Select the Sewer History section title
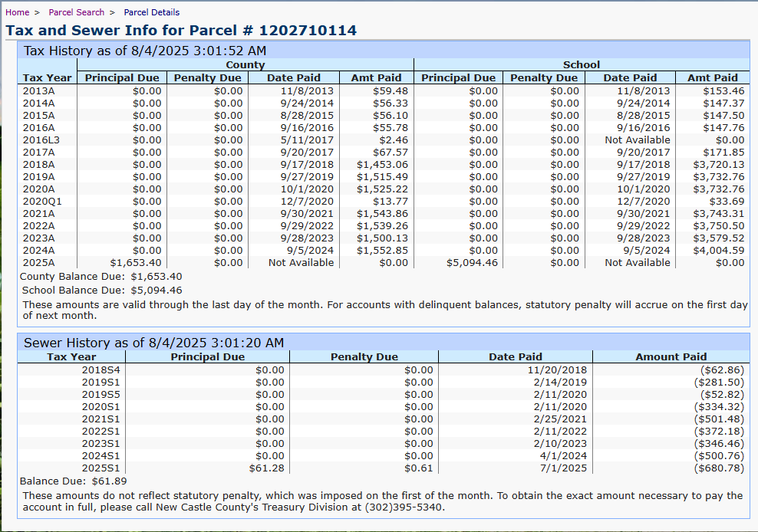Image resolution: width=758 pixels, height=532 pixels. [153, 343]
